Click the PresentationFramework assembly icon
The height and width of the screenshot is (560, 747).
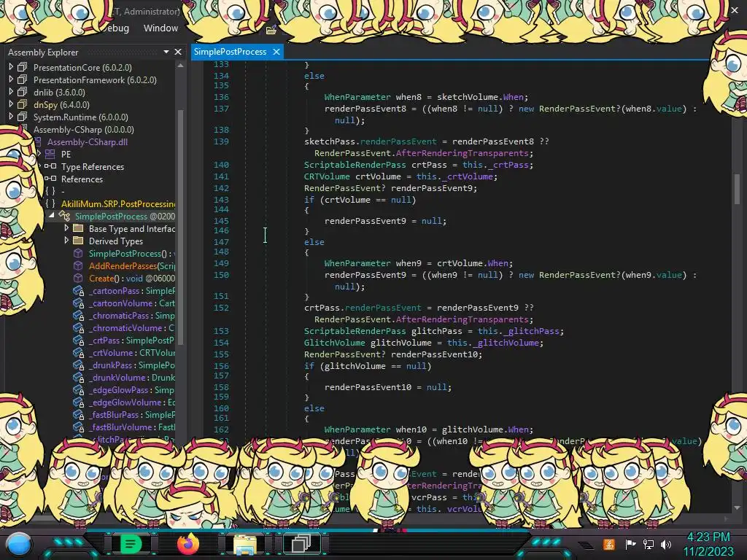pos(23,79)
